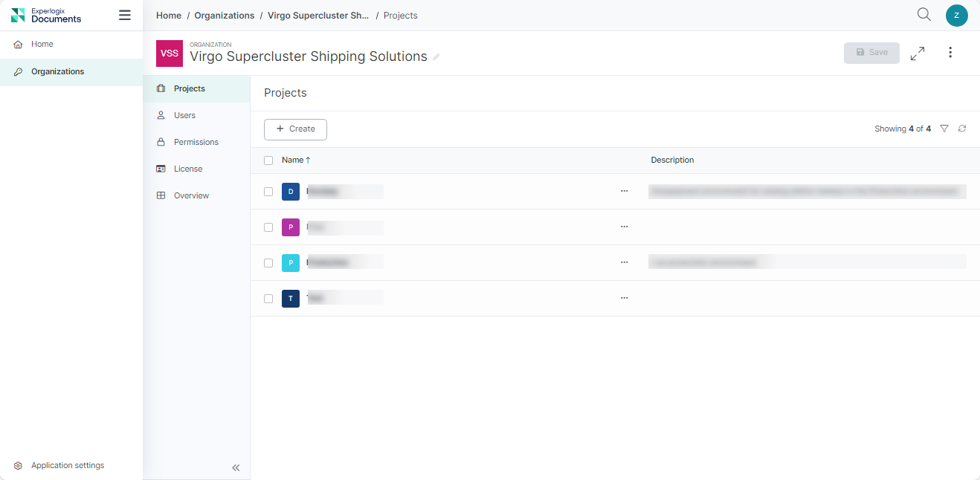
Task: Click the Projects panel heading
Action: coord(286,93)
